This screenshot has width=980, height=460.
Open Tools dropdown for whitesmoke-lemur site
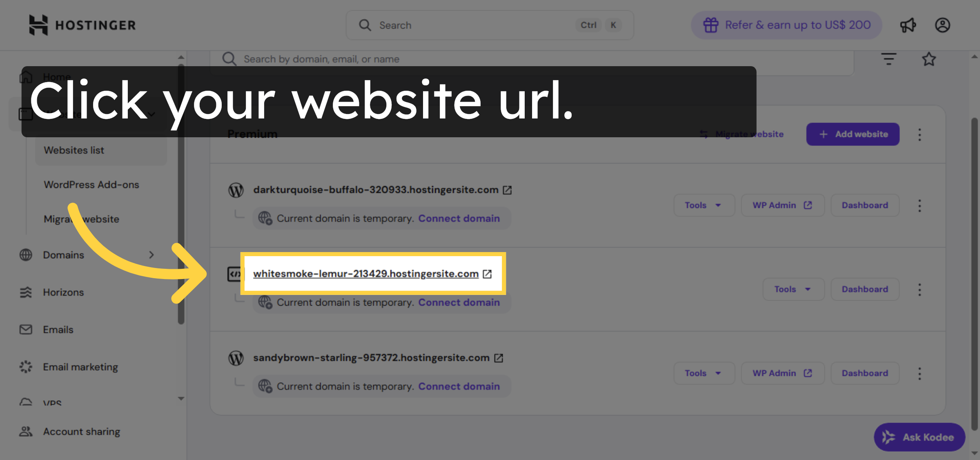point(793,289)
